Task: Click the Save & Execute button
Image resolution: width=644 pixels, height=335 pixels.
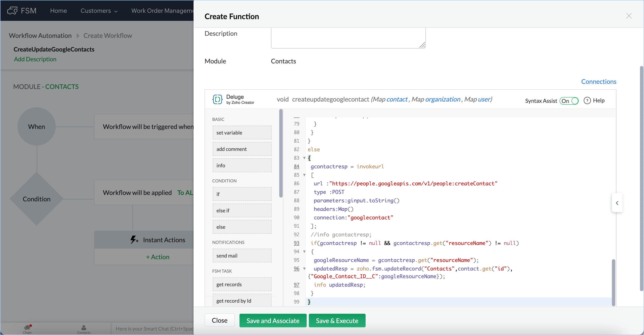Action: (337, 321)
